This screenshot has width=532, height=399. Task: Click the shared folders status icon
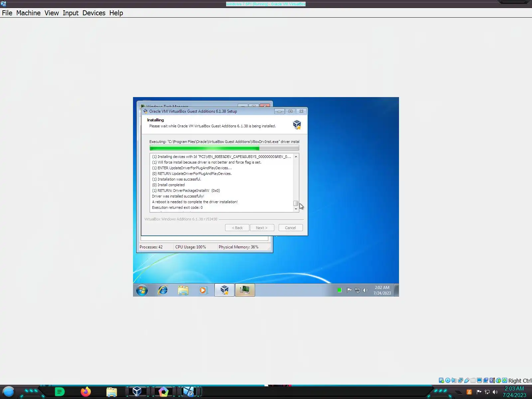(x=473, y=380)
